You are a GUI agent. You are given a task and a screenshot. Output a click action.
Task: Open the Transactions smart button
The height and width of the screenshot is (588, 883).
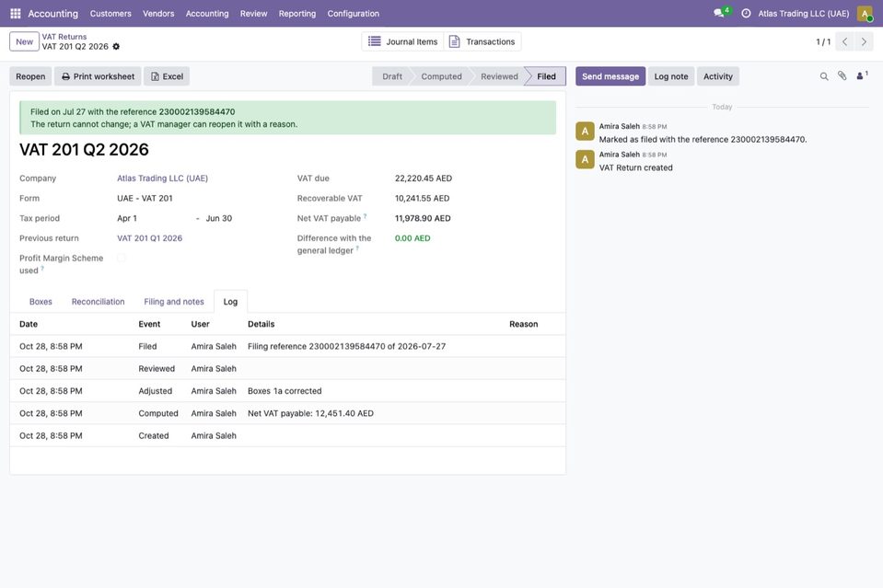(x=482, y=41)
